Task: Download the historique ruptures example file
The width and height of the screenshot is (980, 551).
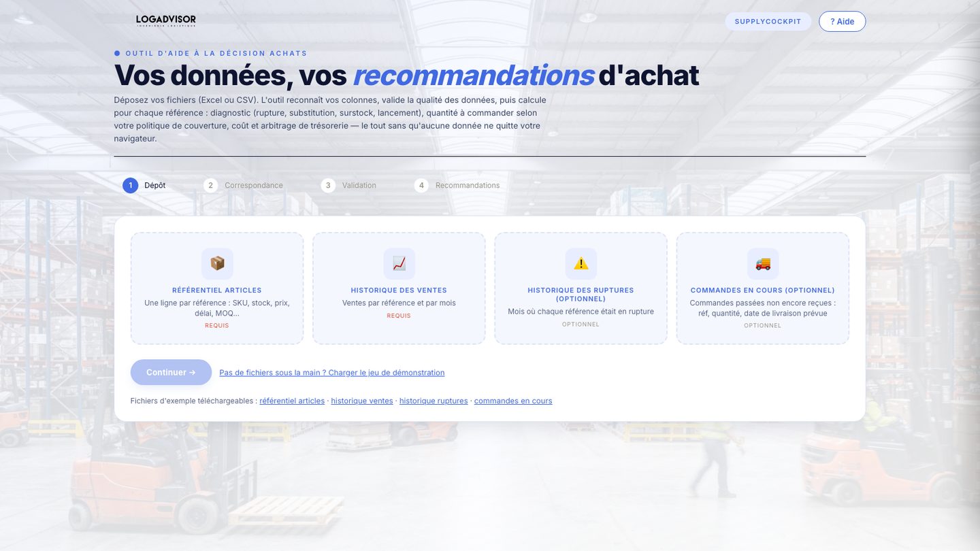Action: (x=434, y=401)
